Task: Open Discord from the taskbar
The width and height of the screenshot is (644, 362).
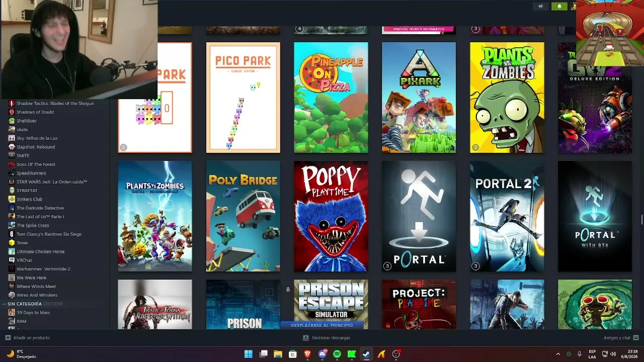Action: coord(323,354)
